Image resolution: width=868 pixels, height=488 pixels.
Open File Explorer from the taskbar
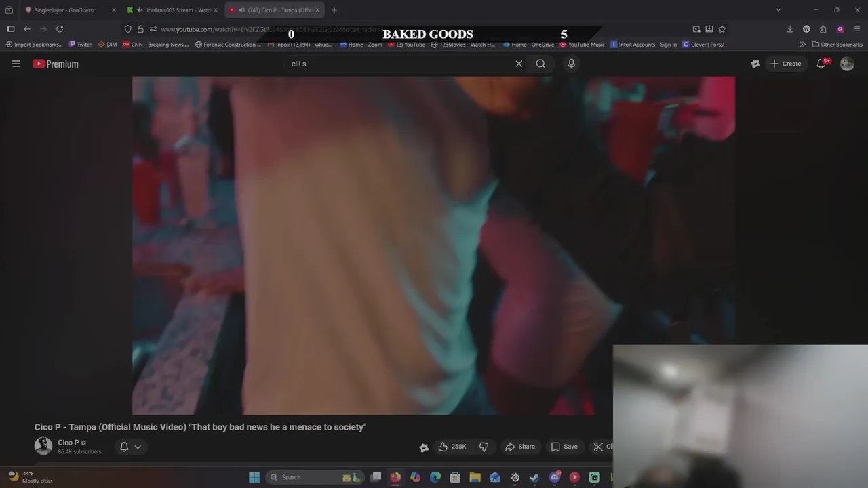pos(475,477)
